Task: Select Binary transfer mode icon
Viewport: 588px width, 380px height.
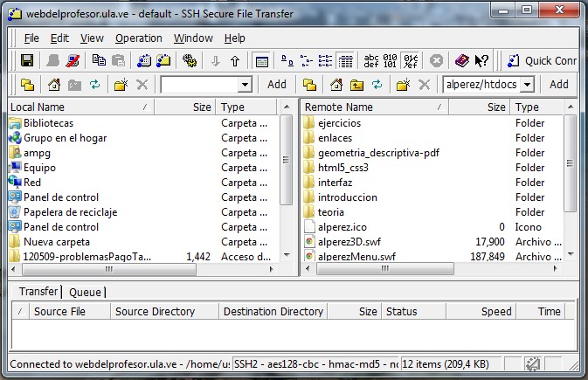Action: click(x=391, y=61)
